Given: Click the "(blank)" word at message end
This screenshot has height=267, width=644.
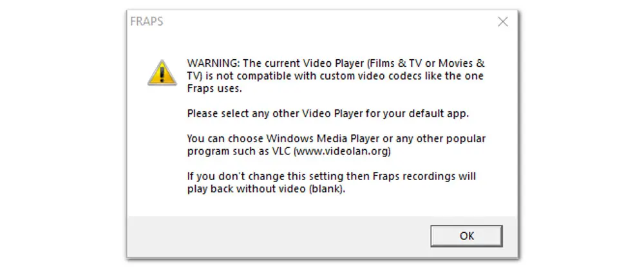Looking at the screenshot, I should (328, 189).
